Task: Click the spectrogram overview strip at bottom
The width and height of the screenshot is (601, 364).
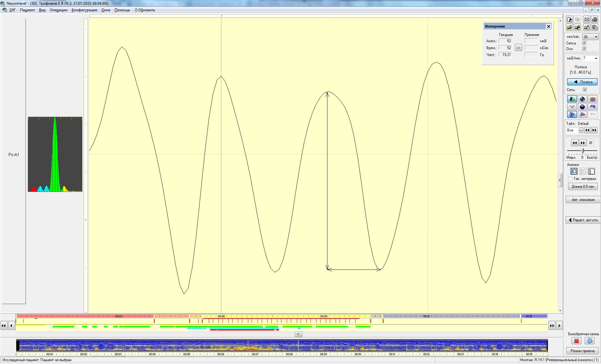Action: (x=282, y=346)
